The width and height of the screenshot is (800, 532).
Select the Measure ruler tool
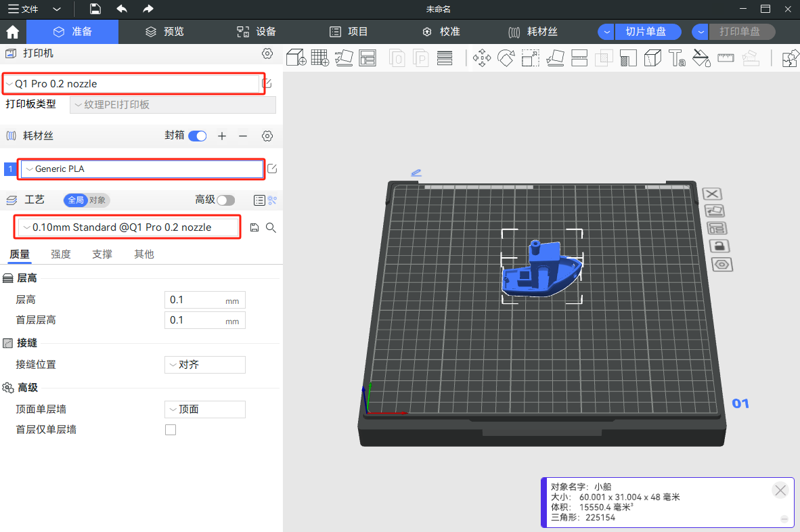coord(726,58)
